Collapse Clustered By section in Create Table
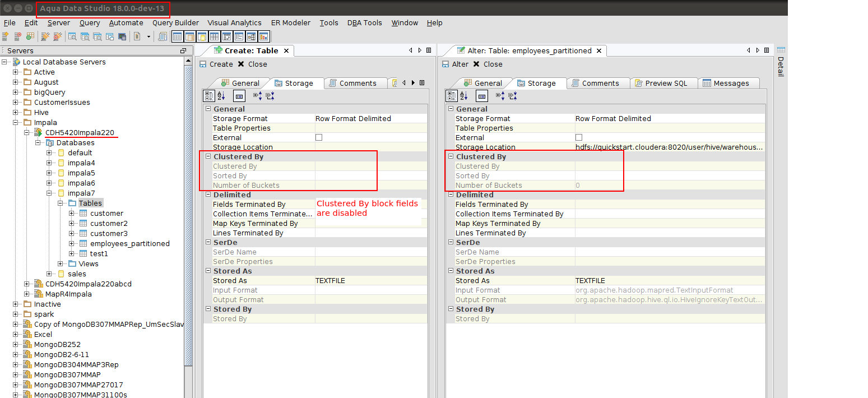 click(208, 156)
